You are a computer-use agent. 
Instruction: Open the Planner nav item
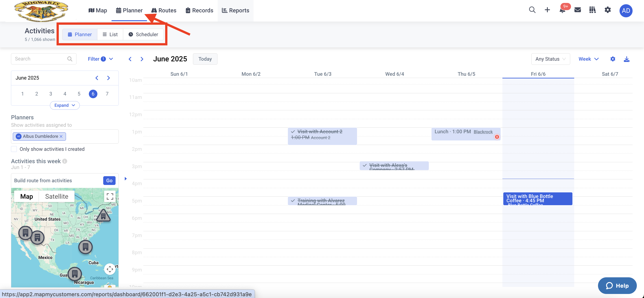coord(129,10)
